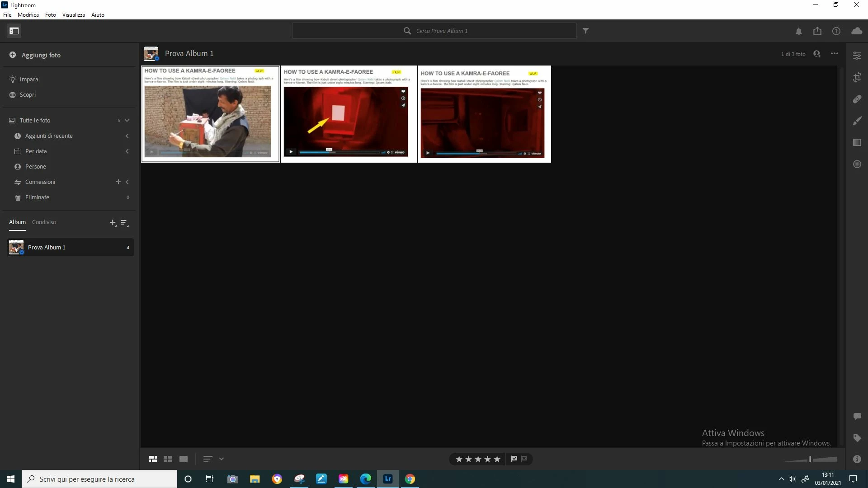Adjust the thumbnail size slider
The height and width of the screenshot is (488, 868).
coord(810,459)
